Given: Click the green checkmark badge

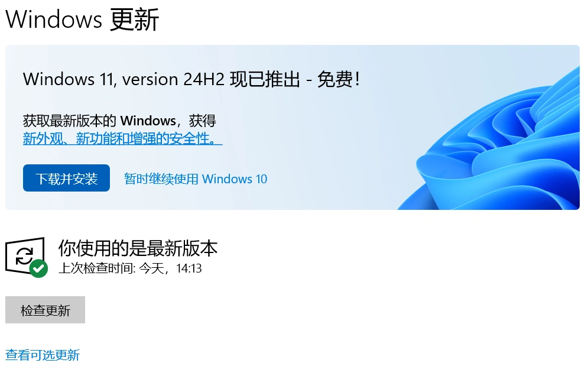Looking at the screenshot, I should 38,268.
